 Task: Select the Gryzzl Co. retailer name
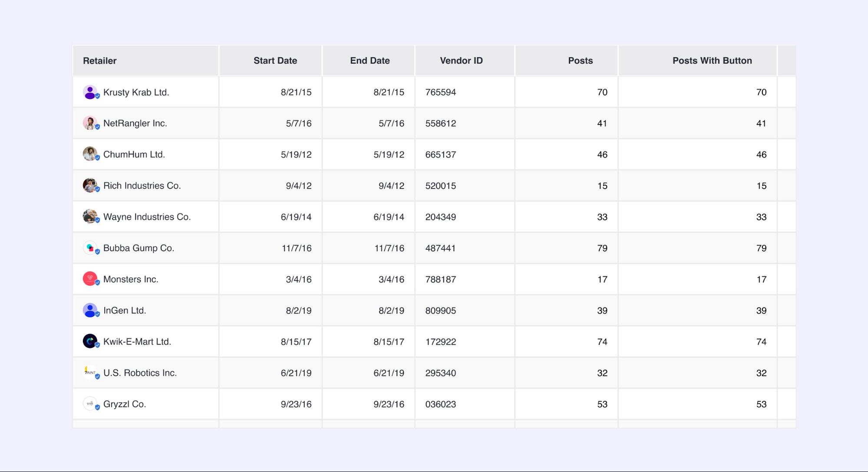click(125, 404)
